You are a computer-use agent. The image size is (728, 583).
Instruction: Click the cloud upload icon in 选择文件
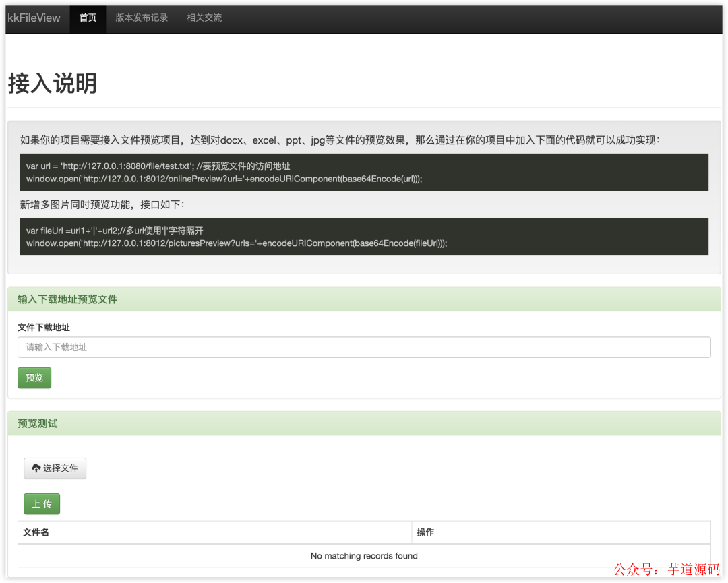[x=36, y=468]
